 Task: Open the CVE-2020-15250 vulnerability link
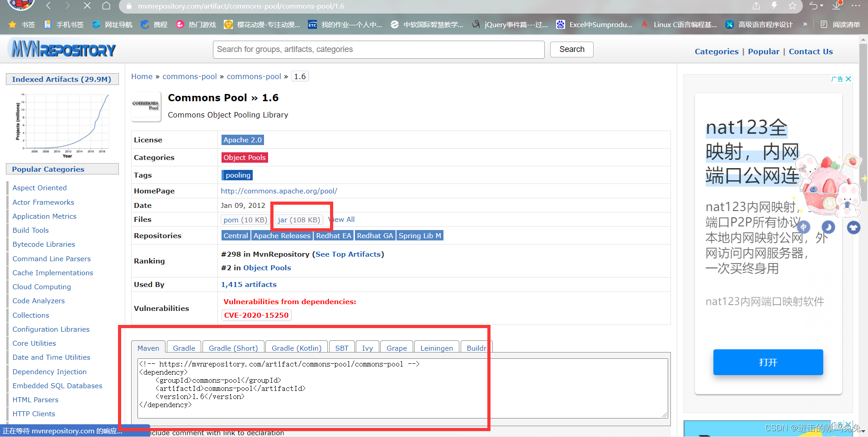[256, 315]
